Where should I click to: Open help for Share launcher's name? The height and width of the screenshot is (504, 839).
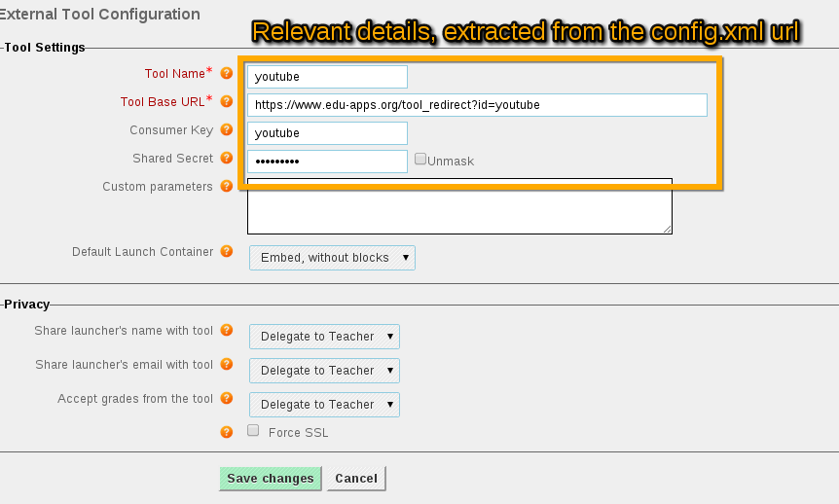coord(227,330)
